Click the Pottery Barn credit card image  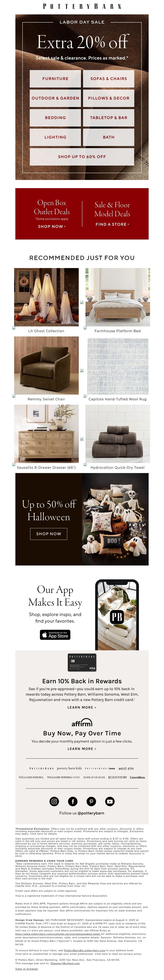(82, 663)
